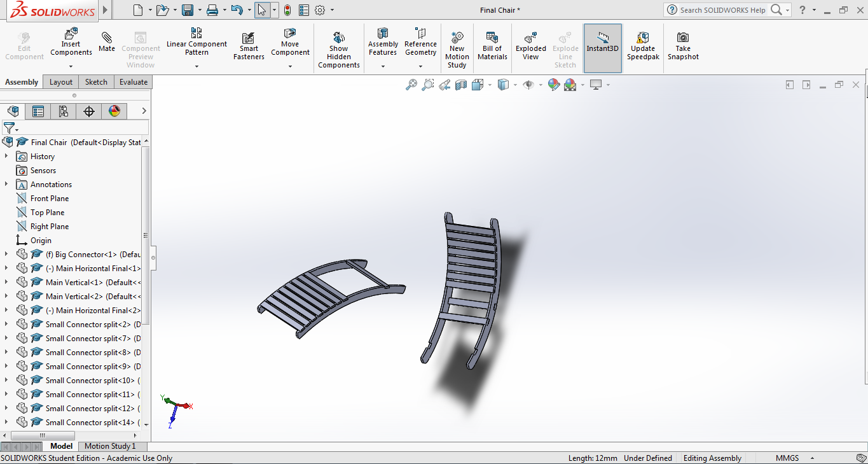Select Origin in the feature tree

tap(41, 241)
